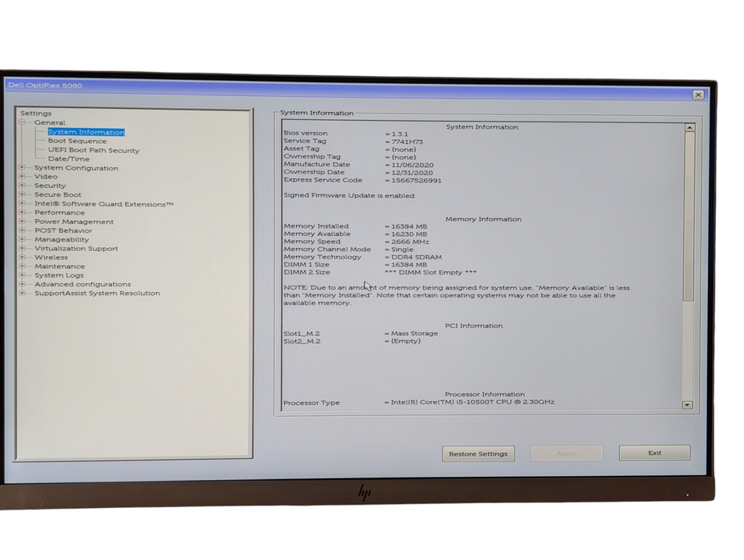Select the General category label
Image resolution: width=744 pixels, height=560 pixels.
pos(50,122)
